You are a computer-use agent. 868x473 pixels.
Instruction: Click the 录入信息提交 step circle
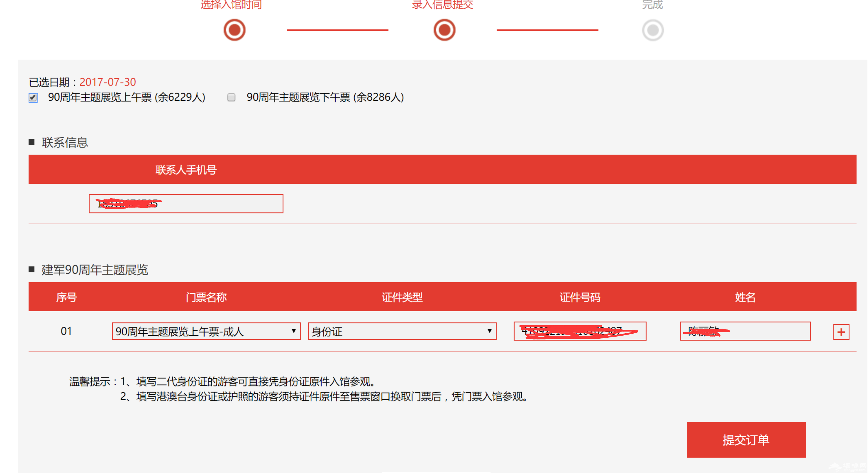click(x=444, y=30)
